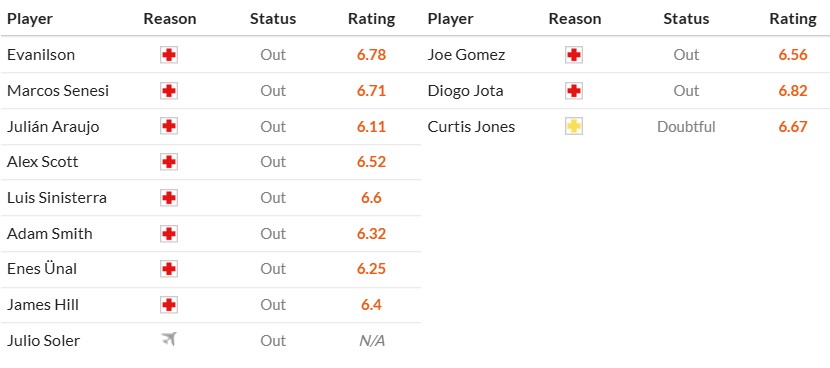Open Julián Araujo's player page
Screen dimensions: 830x368
pos(53,127)
